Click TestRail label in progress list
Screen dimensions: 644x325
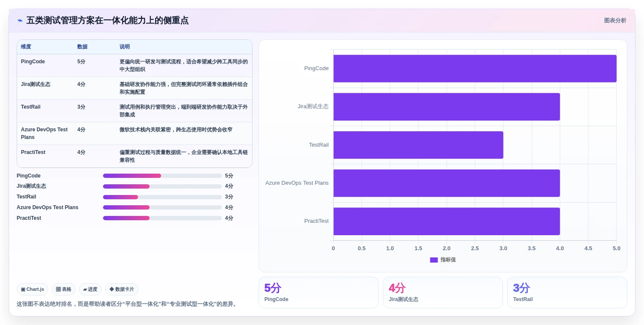click(26, 197)
